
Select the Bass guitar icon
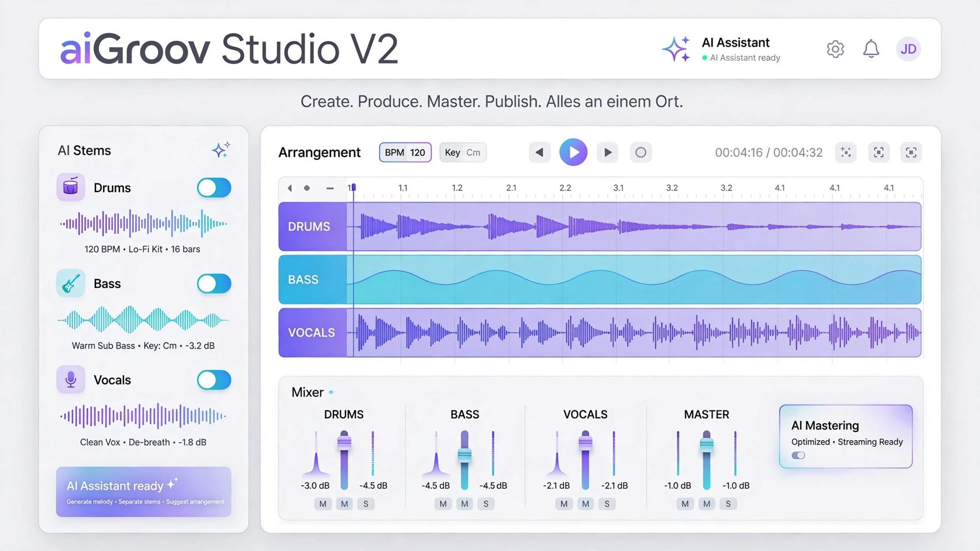(x=71, y=283)
